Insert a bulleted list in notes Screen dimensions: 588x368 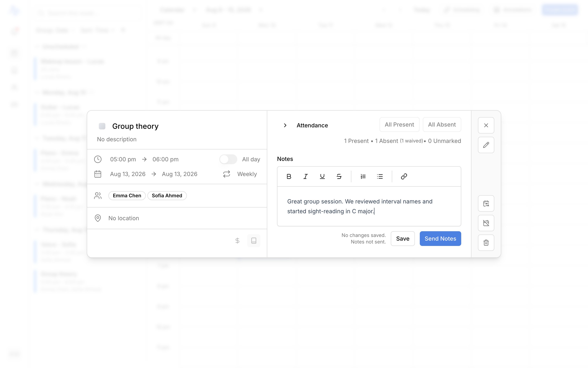click(x=380, y=176)
